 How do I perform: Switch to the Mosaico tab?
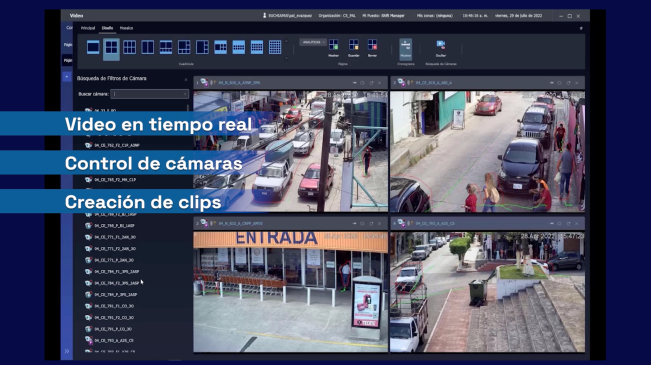(126, 28)
